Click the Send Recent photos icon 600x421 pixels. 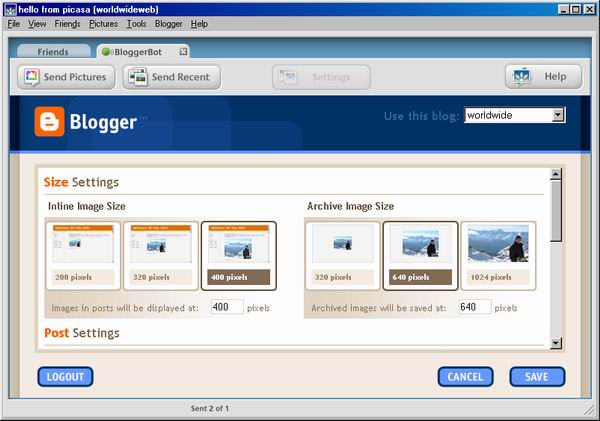pos(138,77)
